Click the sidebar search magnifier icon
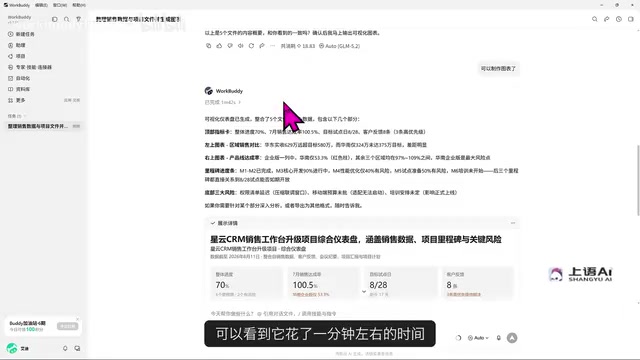The image size is (640, 360). click(67, 19)
